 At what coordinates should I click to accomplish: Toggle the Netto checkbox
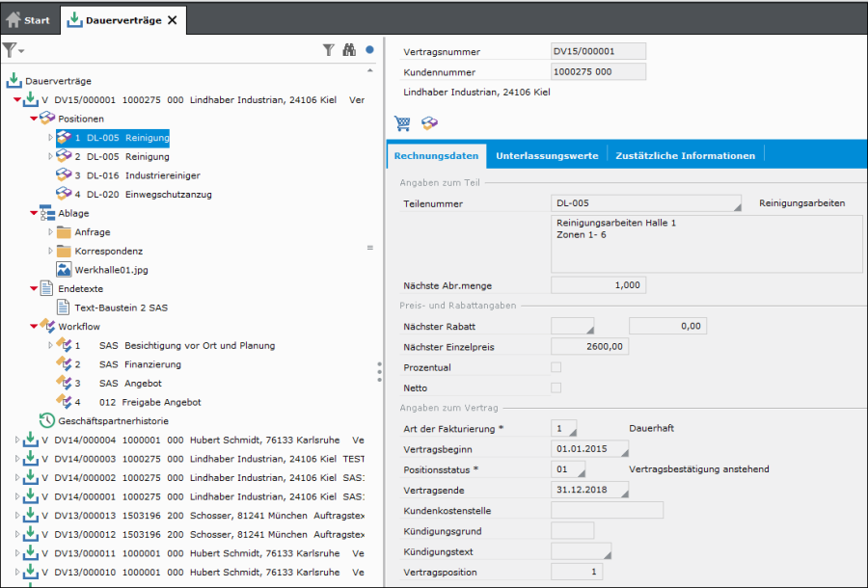pos(556,388)
